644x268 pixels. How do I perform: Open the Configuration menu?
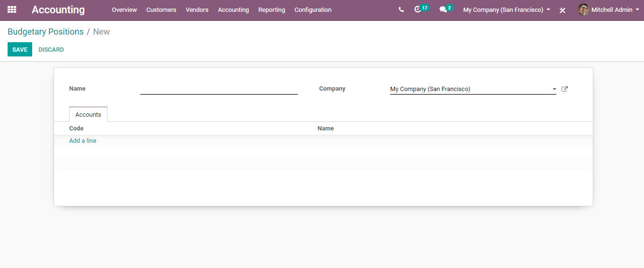[x=313, y=9]
